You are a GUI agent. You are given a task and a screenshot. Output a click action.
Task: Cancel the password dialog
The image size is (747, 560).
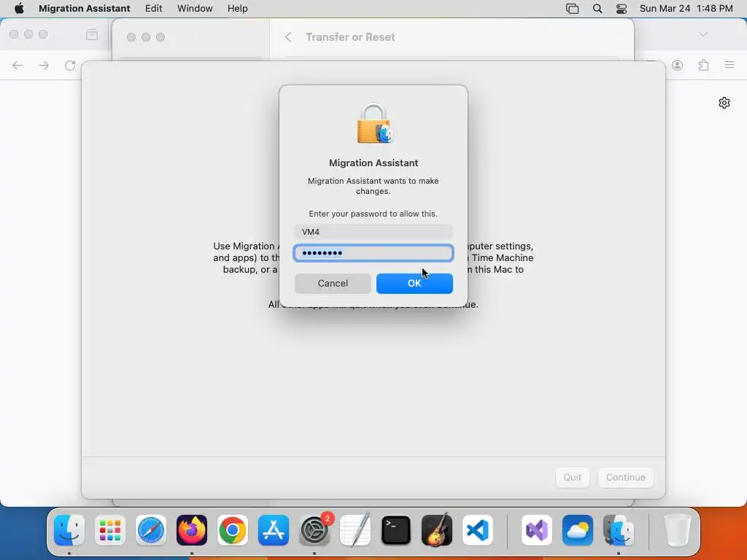(x=333, y=284)
